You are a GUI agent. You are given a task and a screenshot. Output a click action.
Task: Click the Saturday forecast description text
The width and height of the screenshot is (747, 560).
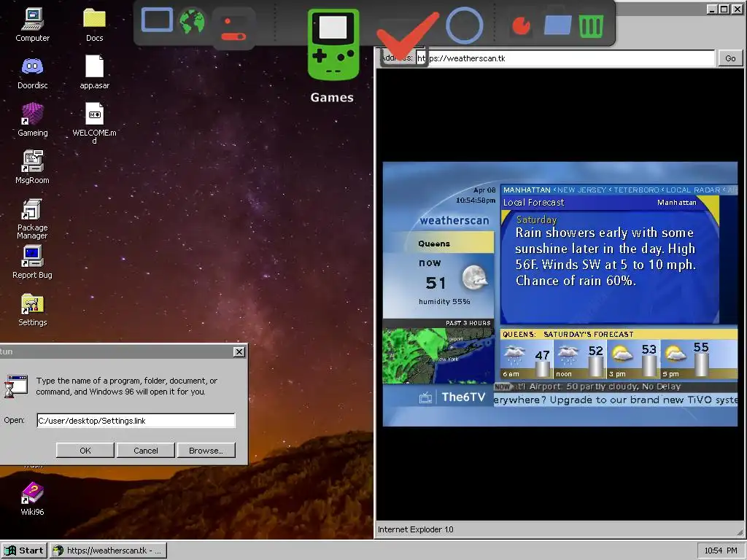605,257
